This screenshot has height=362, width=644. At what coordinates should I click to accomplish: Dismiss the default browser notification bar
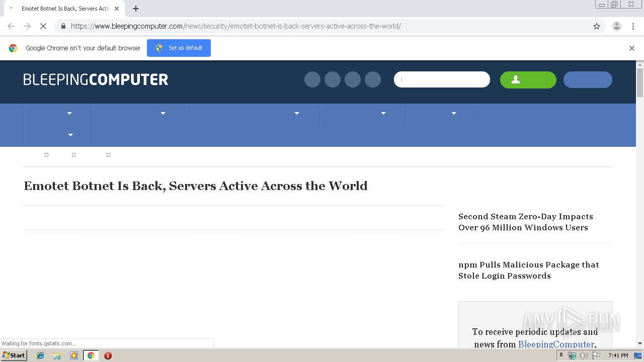(x=632, y=48)
